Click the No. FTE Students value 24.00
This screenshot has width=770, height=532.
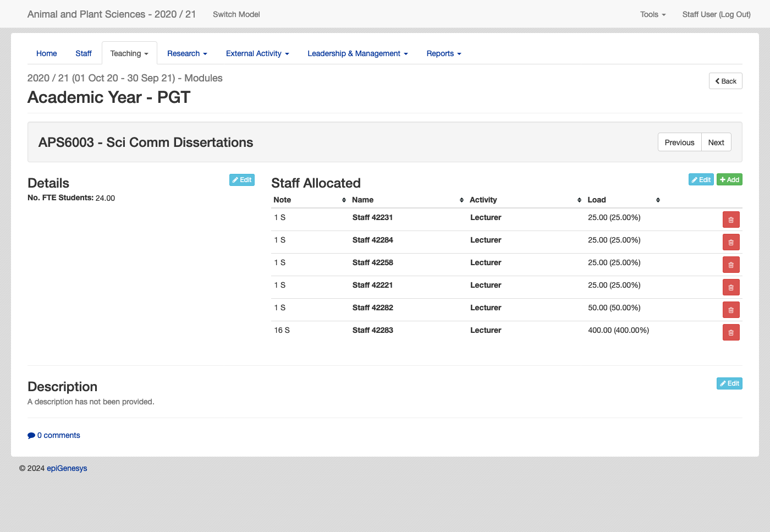(105, 198)
